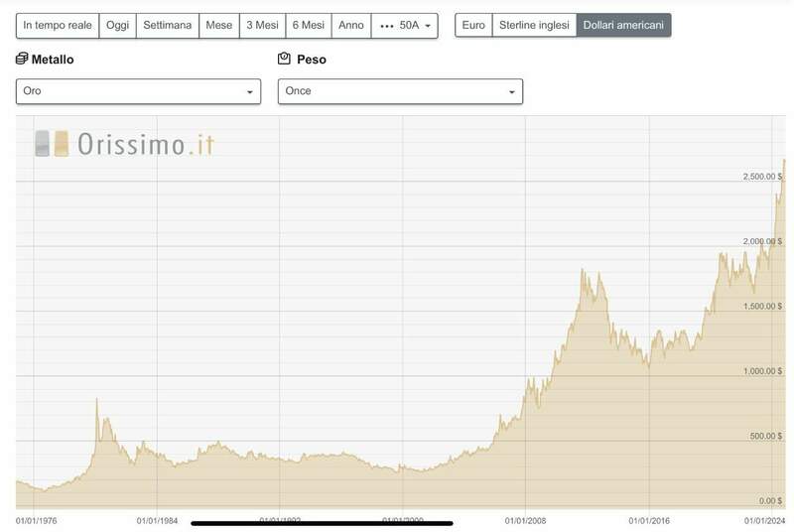
Task: Open the Oro metal dropdown
Action: pyautogui.click(x=138, y=91)
